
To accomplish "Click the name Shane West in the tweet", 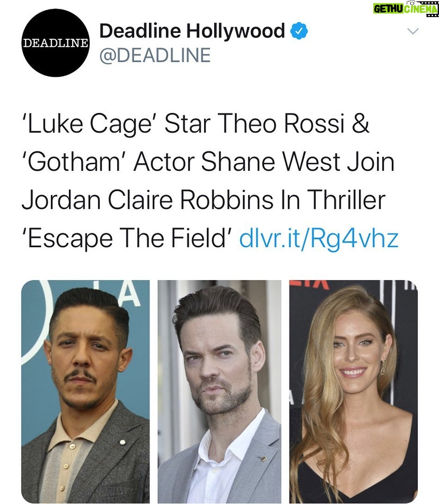I will click(x=271, y=162).
